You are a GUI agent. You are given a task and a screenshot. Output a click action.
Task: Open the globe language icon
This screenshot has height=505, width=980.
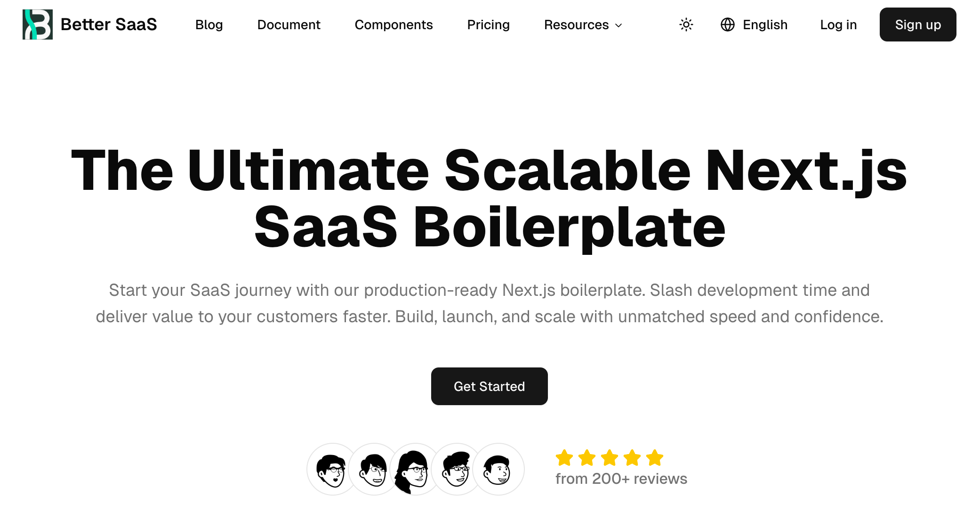(729, 24)
